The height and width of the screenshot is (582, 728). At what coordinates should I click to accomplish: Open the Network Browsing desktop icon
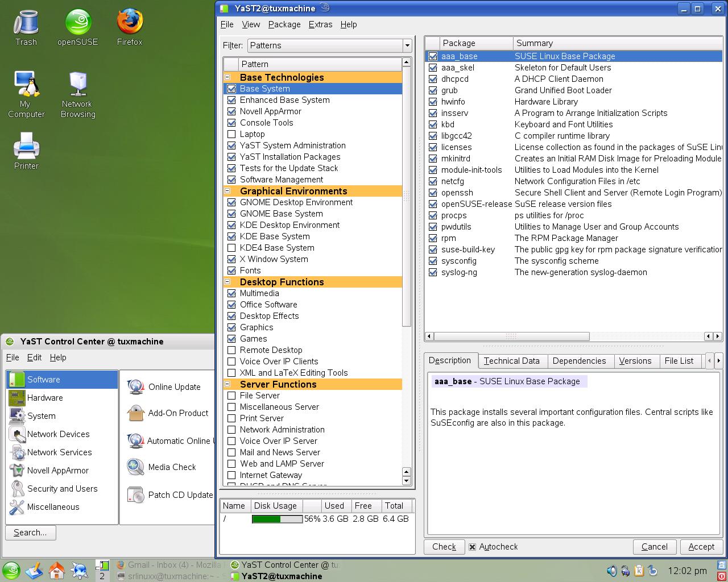click(x=78, y=94)
